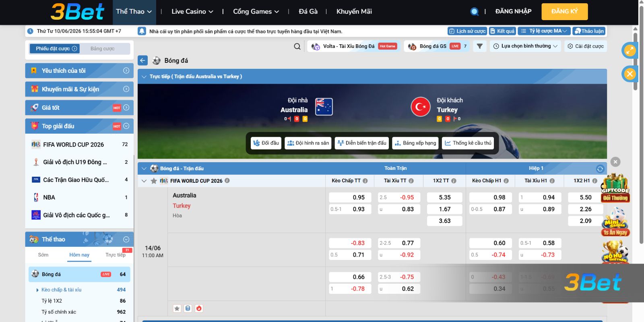
Task: Open Khuyến Mãi menu item
Action: 354,12
